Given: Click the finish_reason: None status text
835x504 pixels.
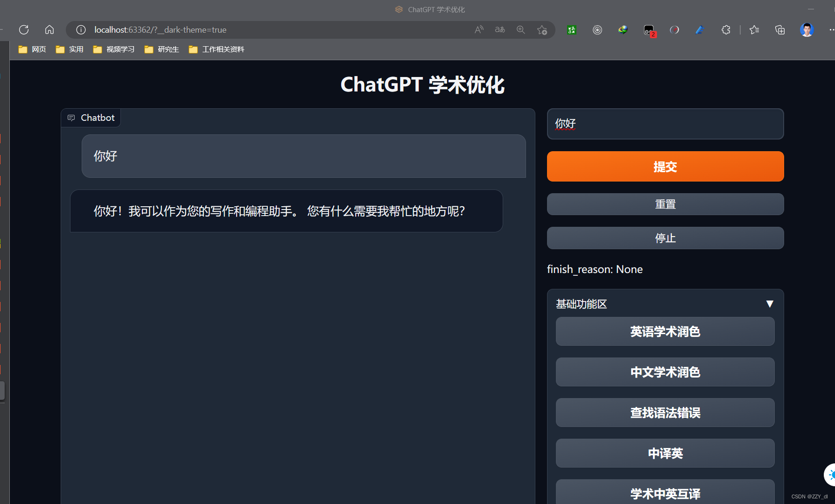Looking at the screenshot, I should point(595,269).
